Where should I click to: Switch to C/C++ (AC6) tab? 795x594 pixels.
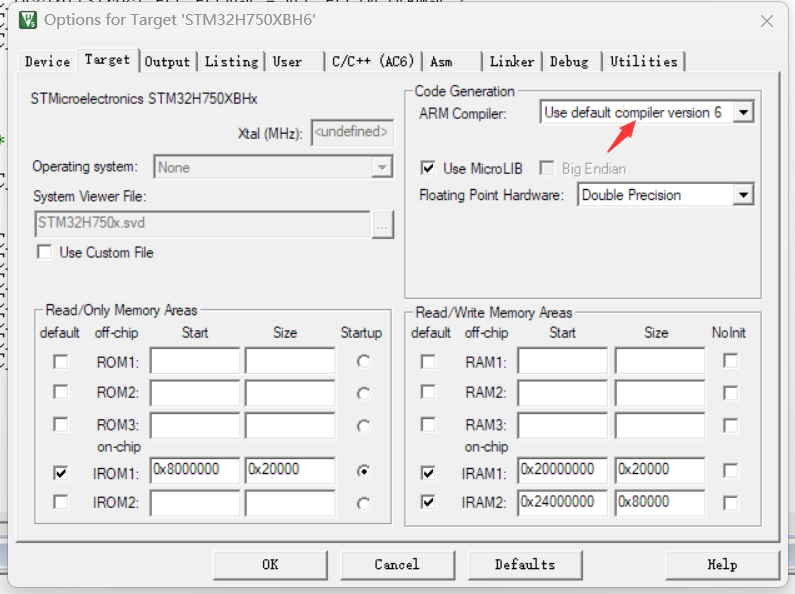click(x=373, y=62)
